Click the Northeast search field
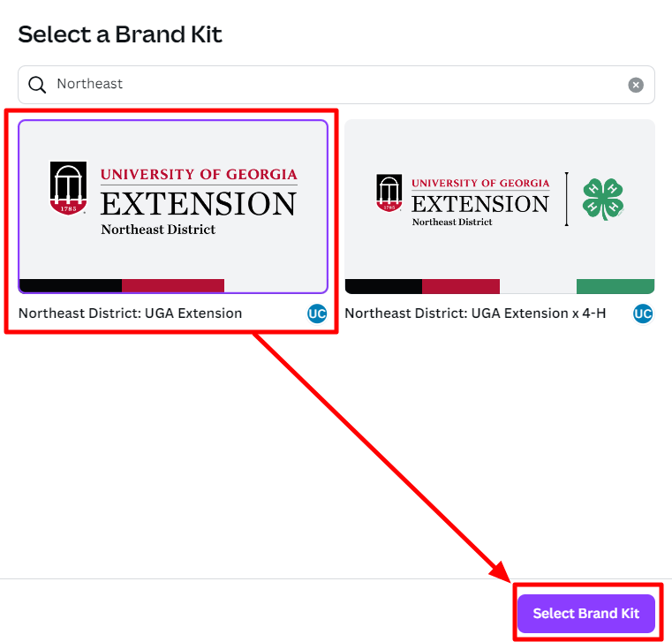The image size is (672, 642). [x=336, y=85]
